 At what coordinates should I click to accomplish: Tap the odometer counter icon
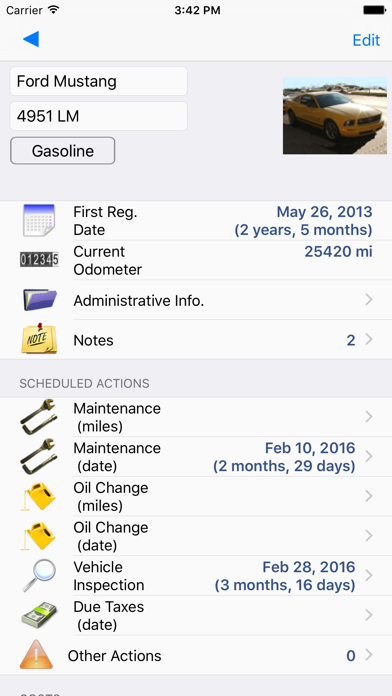point(39,260)
